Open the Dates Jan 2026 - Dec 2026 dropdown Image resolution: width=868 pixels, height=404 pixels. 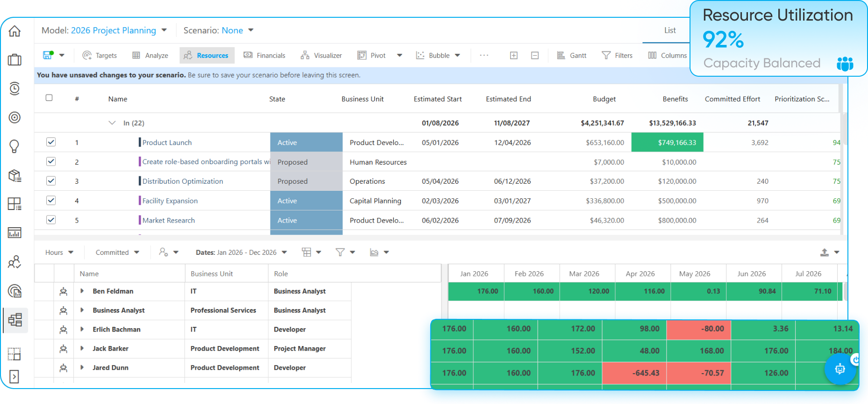(x=241, y=252)
